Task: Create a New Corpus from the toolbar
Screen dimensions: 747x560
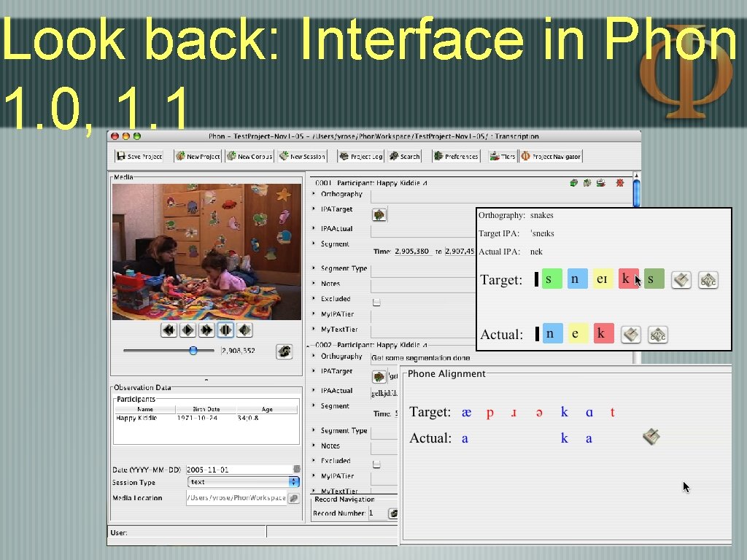Action: coord(249,156)
